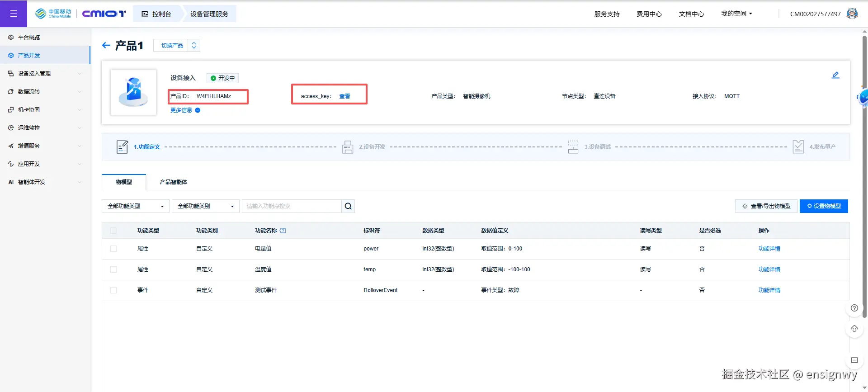Viewport: 868px width, 392px height.
Task: Open 全部功能类型 dropdown
Action: tap(136, 206)
